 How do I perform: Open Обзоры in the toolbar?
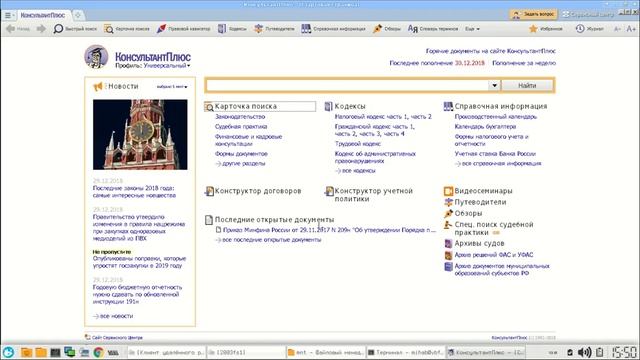point(387,29)
